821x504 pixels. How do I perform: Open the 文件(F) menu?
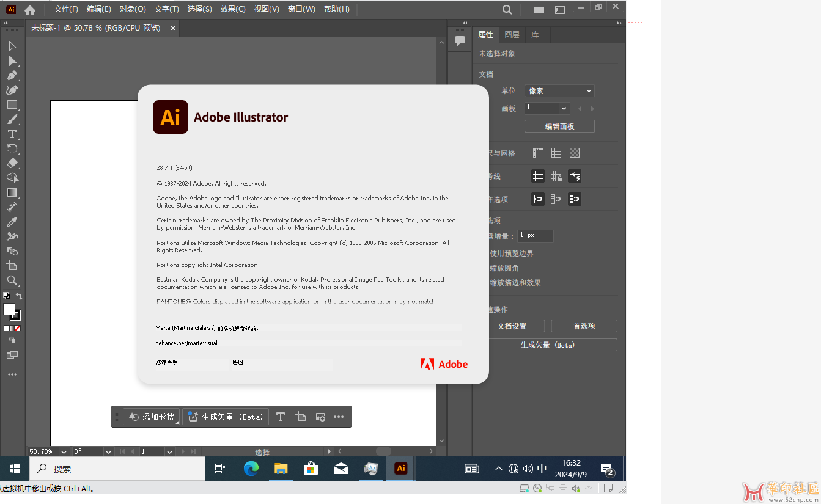(66, 9)
